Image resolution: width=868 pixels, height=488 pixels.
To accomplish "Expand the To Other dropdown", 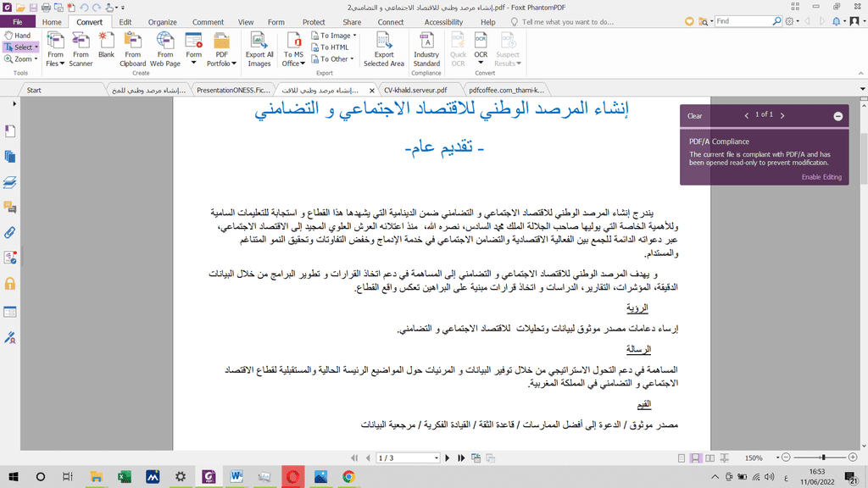I will [352, 59].
